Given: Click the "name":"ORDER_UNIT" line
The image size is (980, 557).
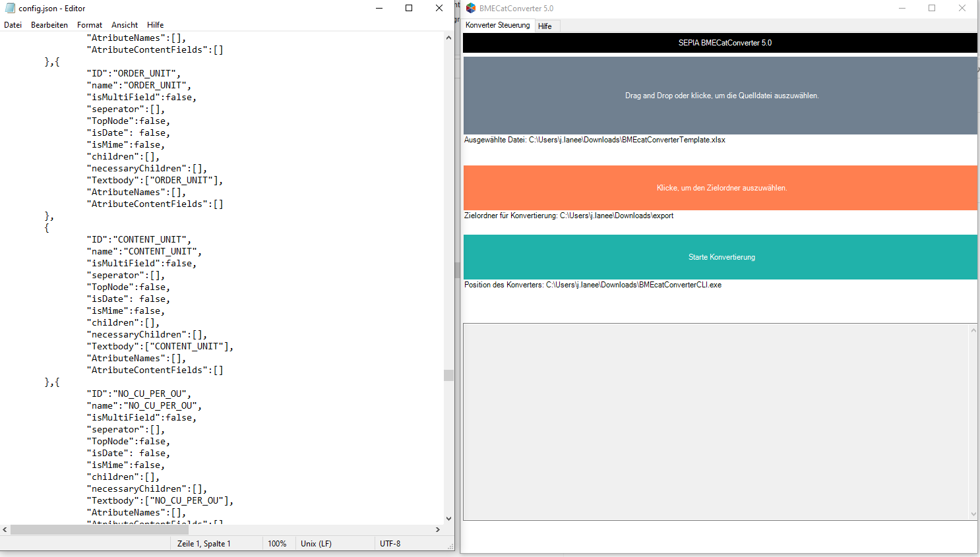Looking at the screenshot, I should pos(138,85).
